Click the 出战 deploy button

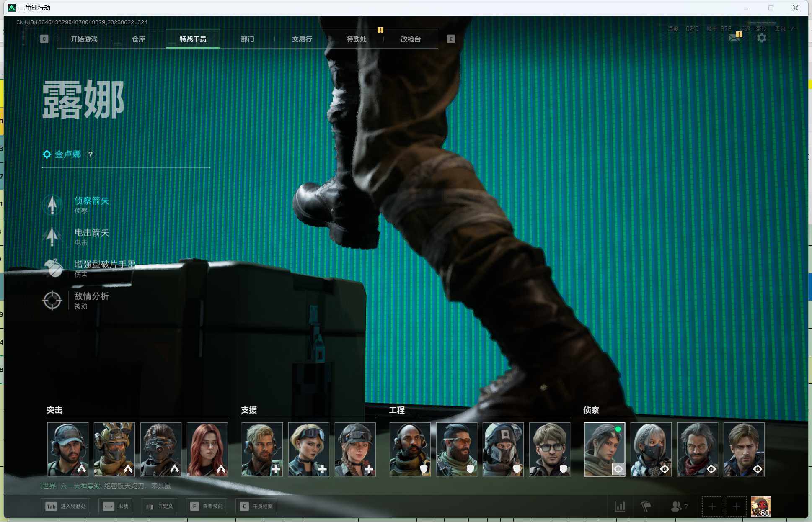tap(116, 507)
